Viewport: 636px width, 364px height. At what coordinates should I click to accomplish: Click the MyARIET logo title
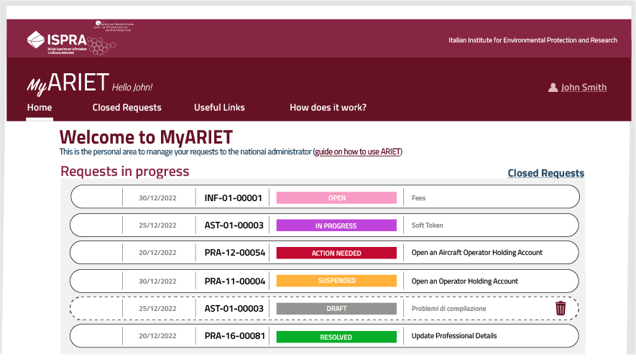point(68,83)
